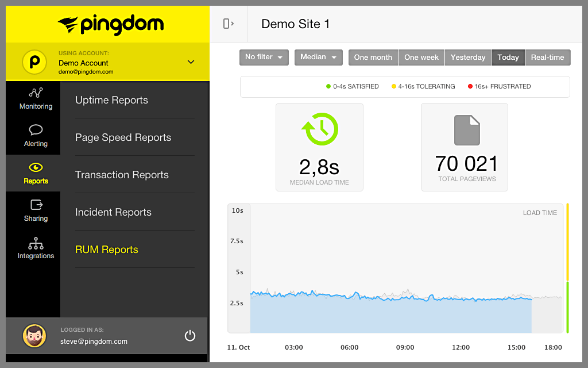Open Uptime Reports menu item

111,100
